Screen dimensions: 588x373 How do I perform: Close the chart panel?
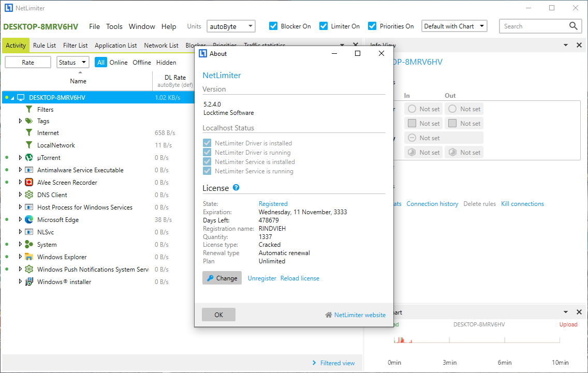[x=579, y=312]
